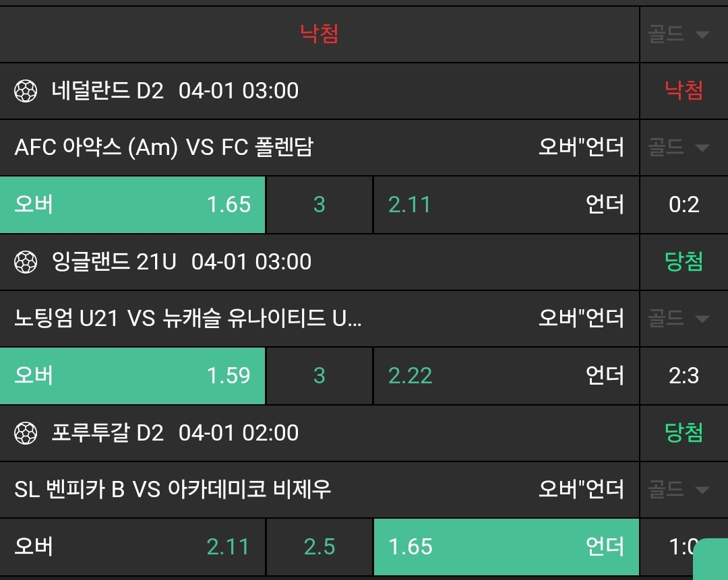The width and height of the screenshot is (728, 580).
Task: Select the 언더 2.11 odds for AFC 아약스
Action: point(506,204)
